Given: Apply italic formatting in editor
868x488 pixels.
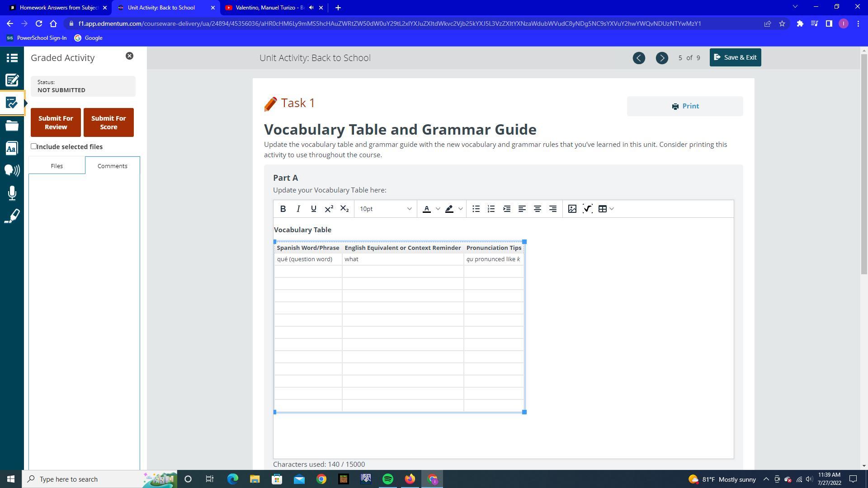Looking at the screenshot, I should [x=298, y=209].
